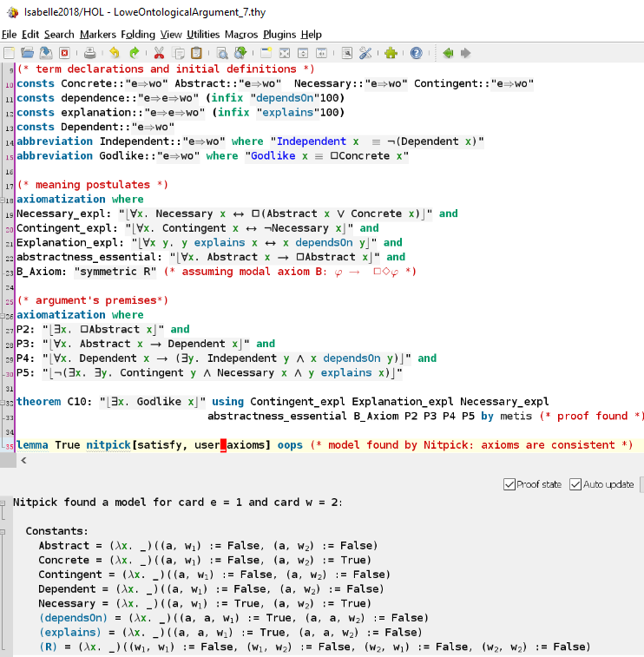Click the New file icon
Screen dimensions: 644x657
pos(10,53)
